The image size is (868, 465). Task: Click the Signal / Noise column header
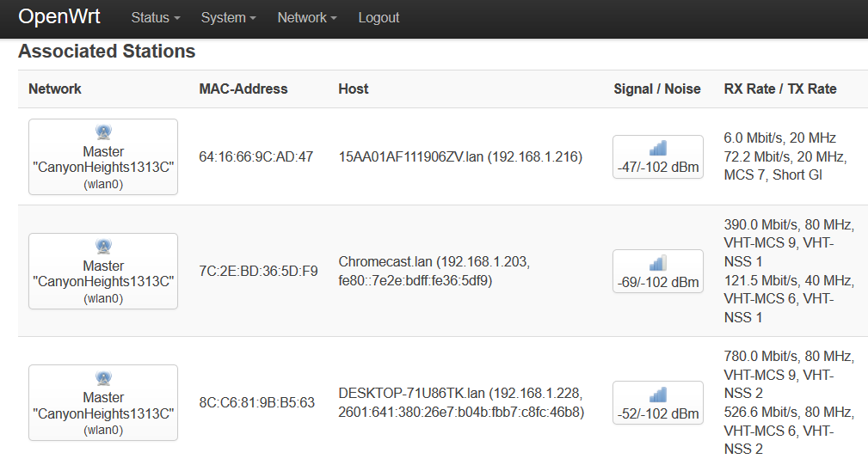coord(657,89)
